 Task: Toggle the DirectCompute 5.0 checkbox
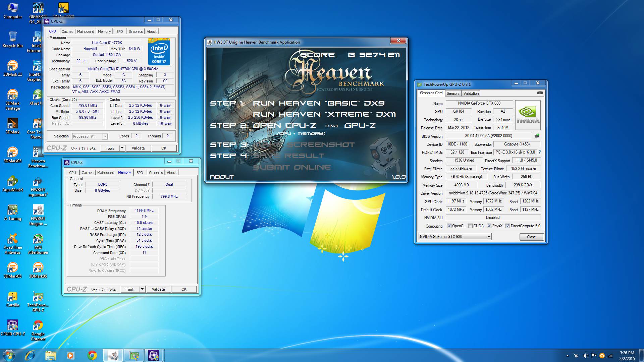pyautogui.click(x=507, y=226)
